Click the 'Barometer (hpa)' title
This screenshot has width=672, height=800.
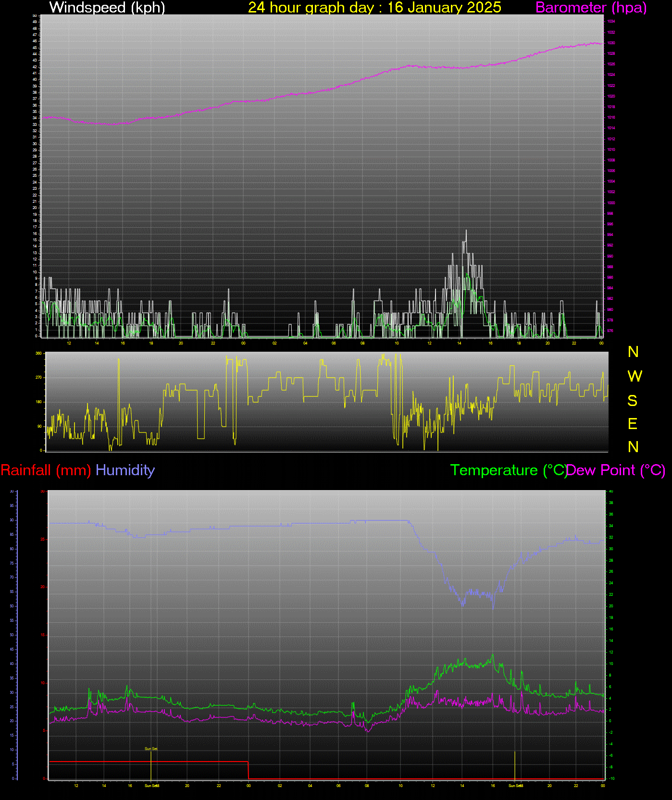(x=591, y=7)
